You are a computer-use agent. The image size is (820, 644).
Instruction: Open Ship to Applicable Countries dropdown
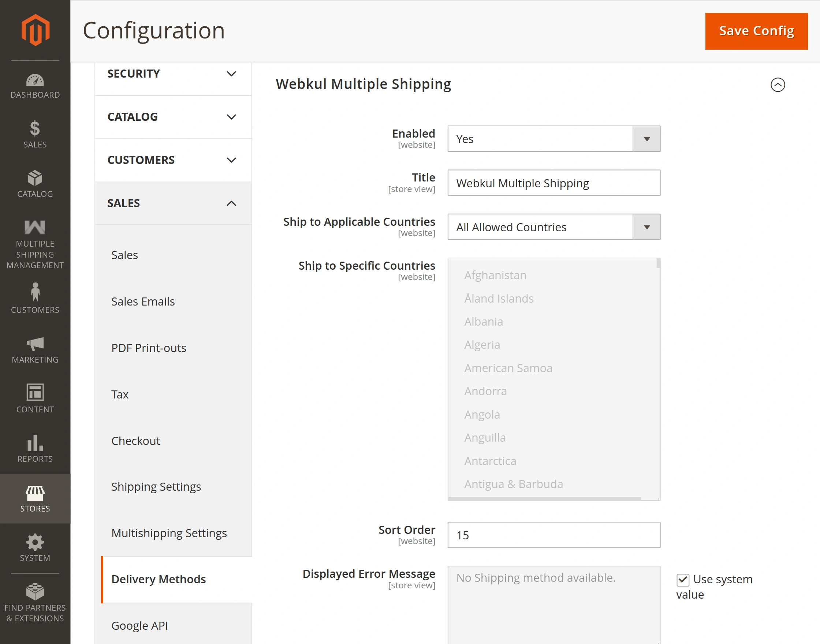[554, 227]
